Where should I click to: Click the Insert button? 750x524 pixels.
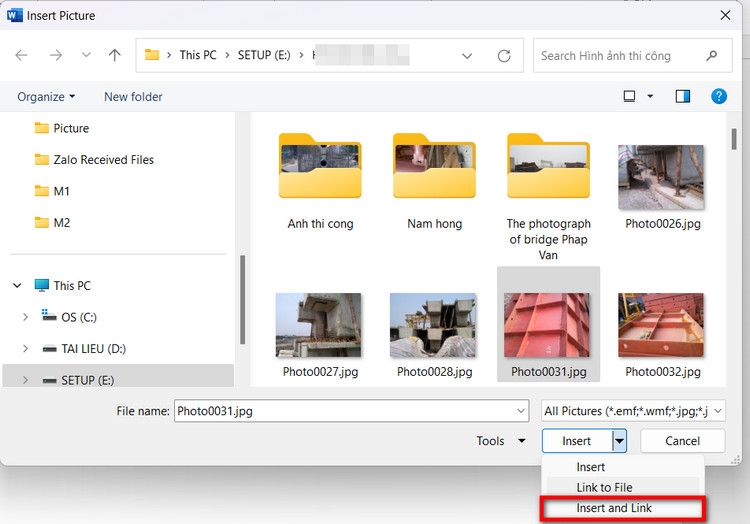577,441
